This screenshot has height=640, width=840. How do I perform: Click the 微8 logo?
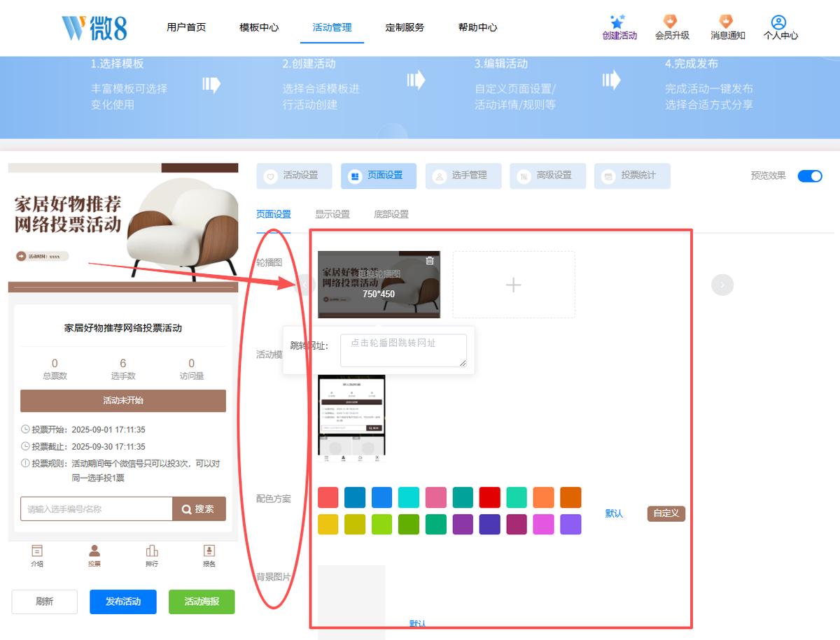pos(94,28)
